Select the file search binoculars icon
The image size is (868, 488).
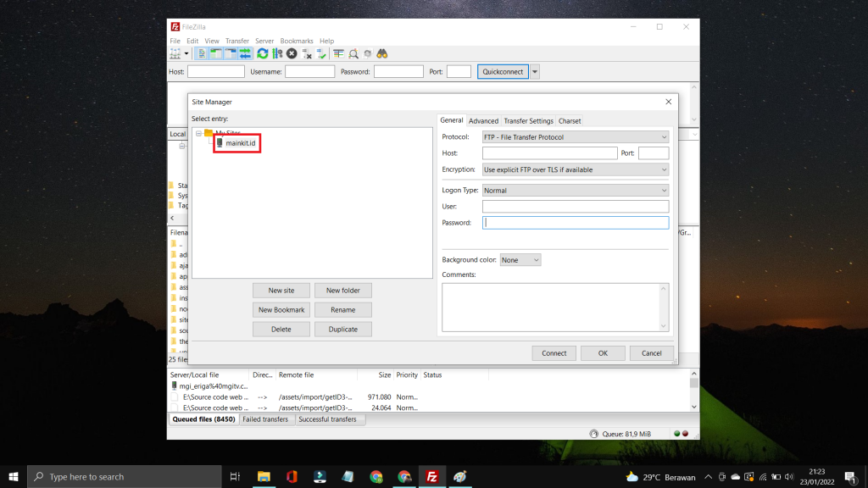tap(382, 53)
